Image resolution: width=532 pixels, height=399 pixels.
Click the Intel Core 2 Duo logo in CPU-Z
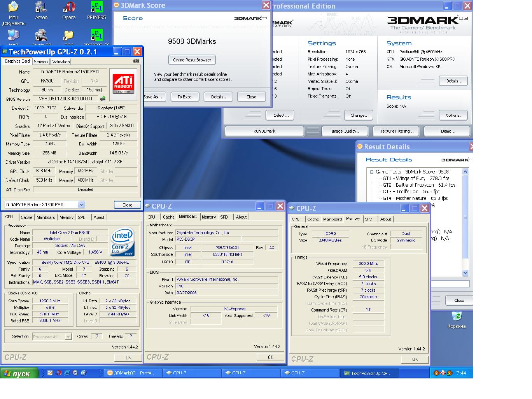pyautogui.click(x=122, y=242)
